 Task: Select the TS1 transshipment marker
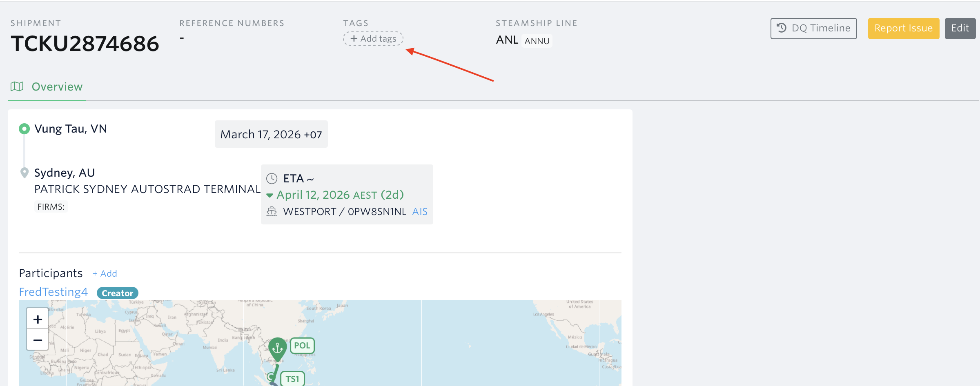[x=292, y=379]
